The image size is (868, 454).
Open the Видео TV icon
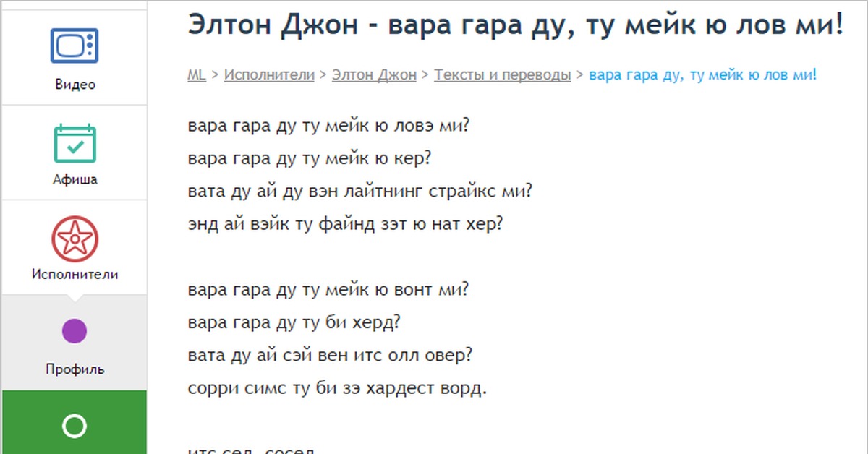pyautogui.click(x=75, y=45)
